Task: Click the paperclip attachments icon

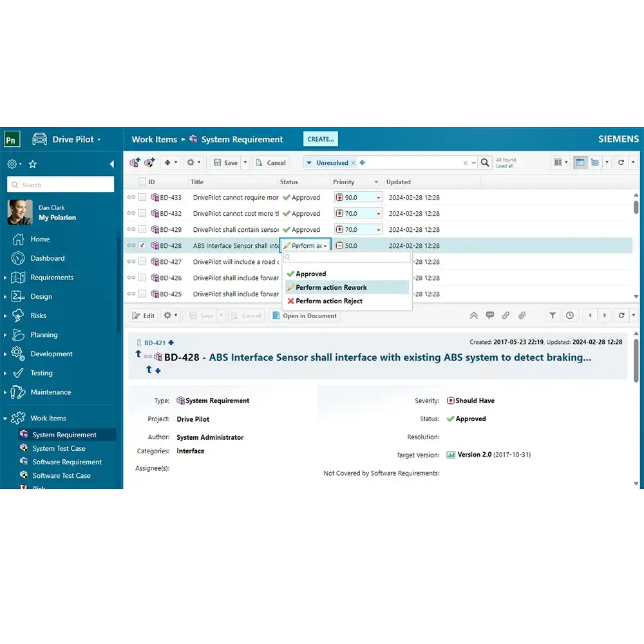Action: (x=522, y=316)
